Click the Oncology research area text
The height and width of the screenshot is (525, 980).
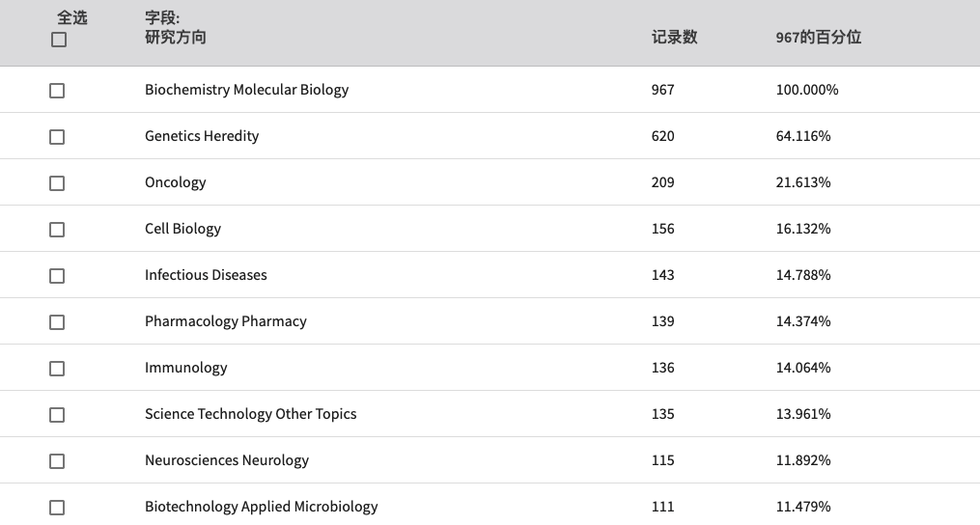tap(176, 182)
